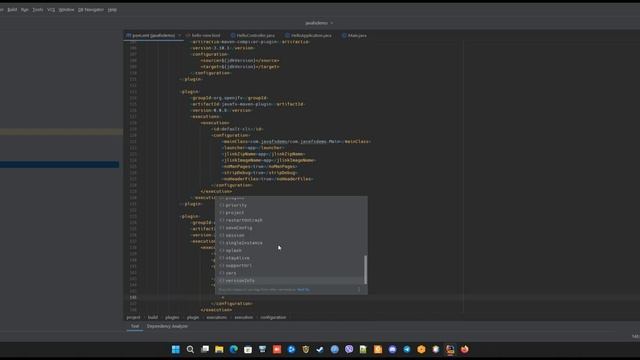Click the plugin breadcrumb
Image resolution: width=640 pixels, height=360 pixels.
[x=193, y=317]
